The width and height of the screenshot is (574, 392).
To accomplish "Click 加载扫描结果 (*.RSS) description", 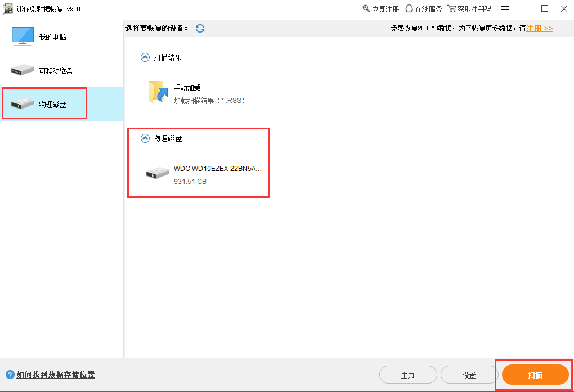I will pos(209,101).
